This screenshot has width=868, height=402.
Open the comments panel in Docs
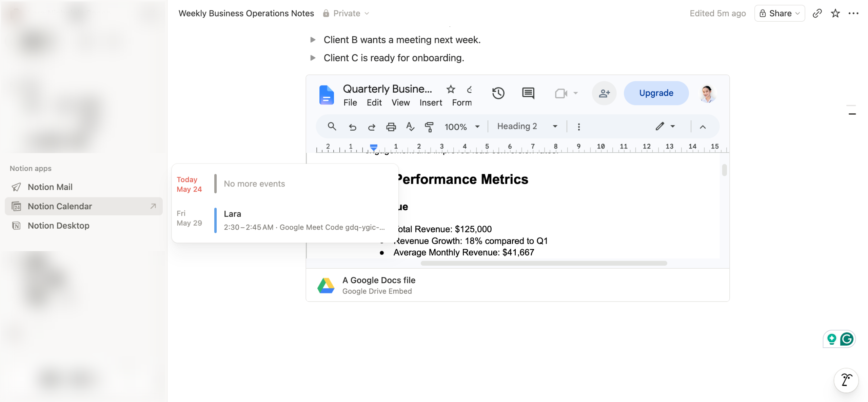(x=528, y=93)
